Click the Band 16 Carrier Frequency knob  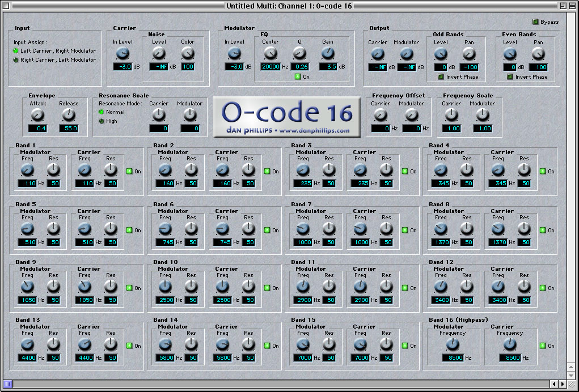[510, 344]
